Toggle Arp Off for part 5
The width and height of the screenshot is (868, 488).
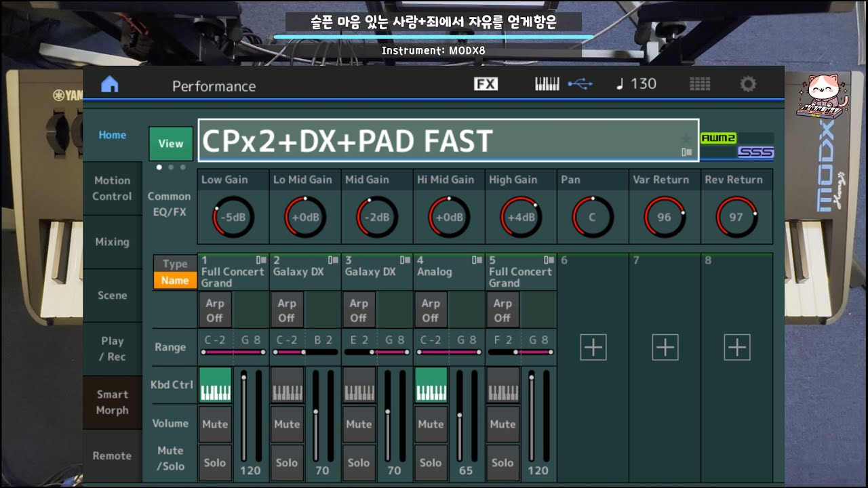[x=502, y=310]
